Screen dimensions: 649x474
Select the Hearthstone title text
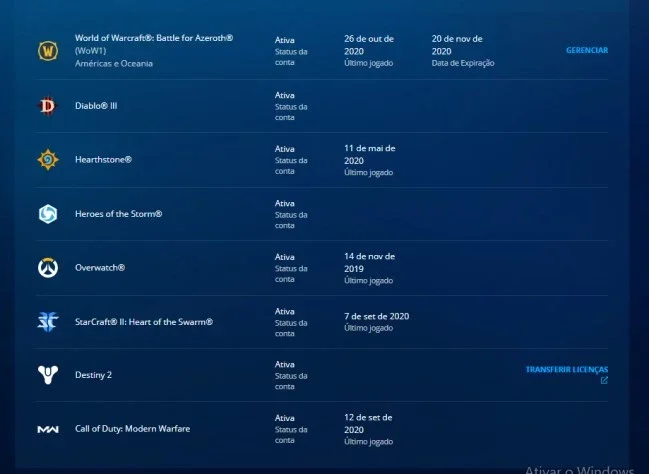[103, 160]
